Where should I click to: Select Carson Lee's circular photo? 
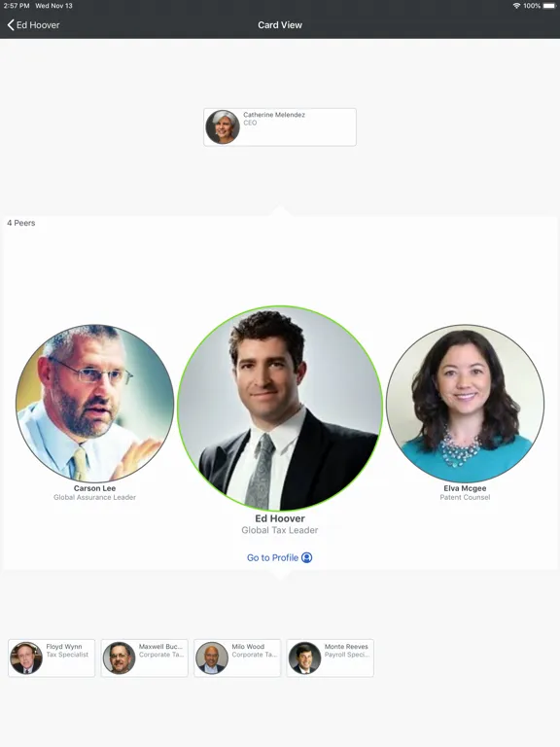94,403
